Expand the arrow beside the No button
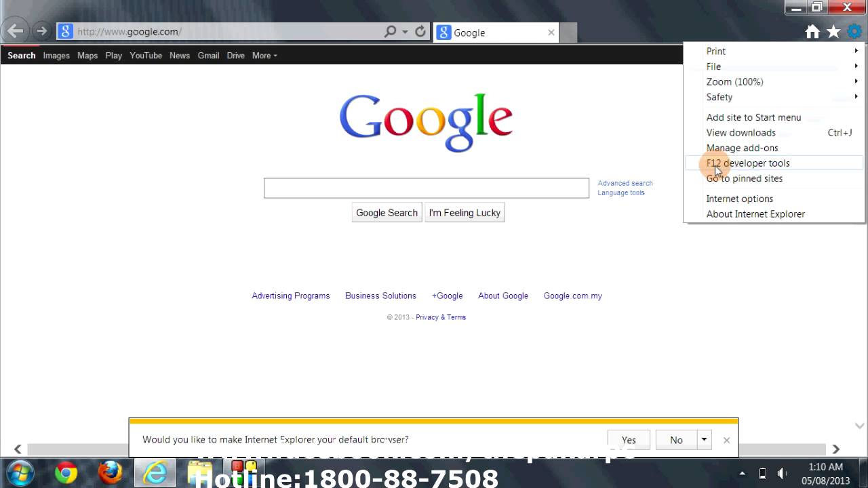868x488 pixels. [704, 440]
